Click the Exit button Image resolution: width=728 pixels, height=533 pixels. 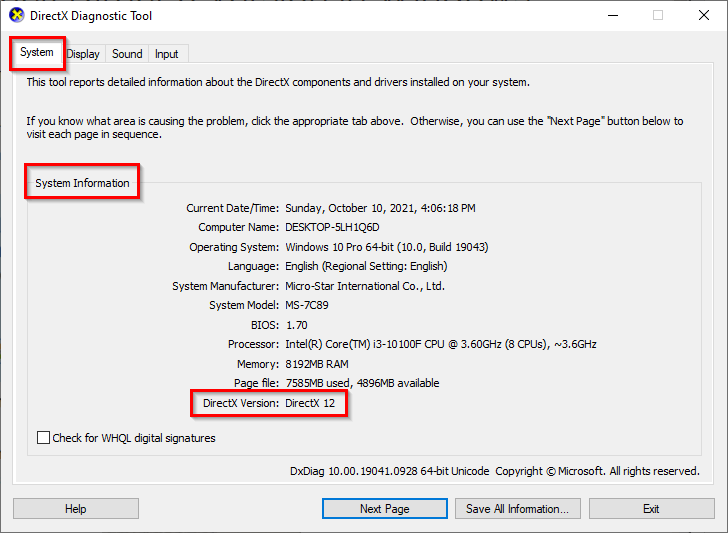click(651, 509)
